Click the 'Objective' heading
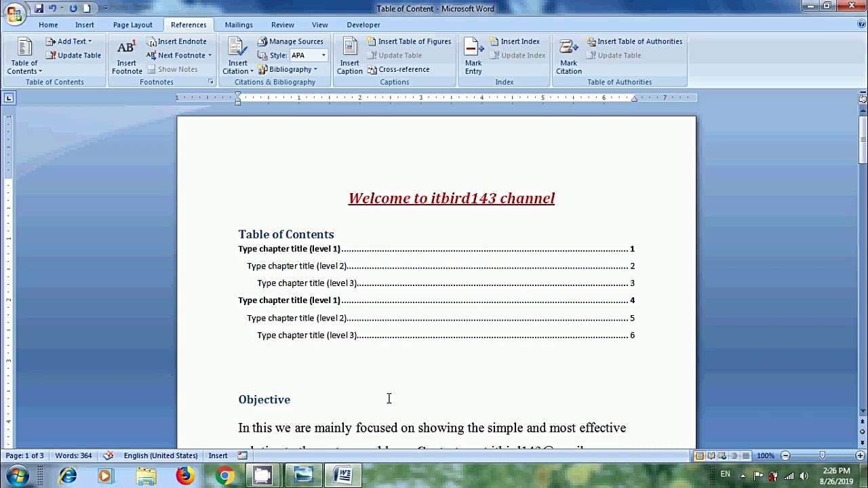Viewport: 868px width, 488px height. tap(264, 399)
